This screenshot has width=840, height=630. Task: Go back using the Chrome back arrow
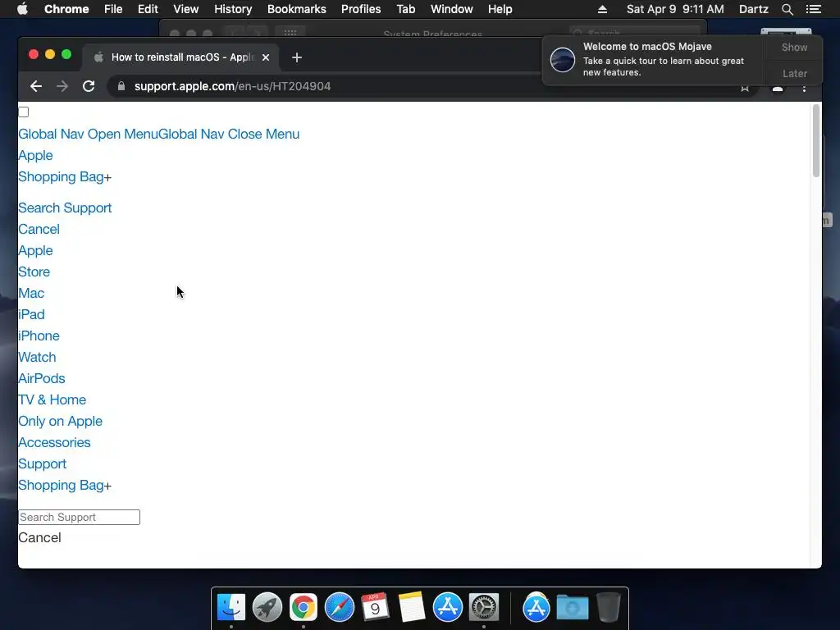[x=36, y=86]
